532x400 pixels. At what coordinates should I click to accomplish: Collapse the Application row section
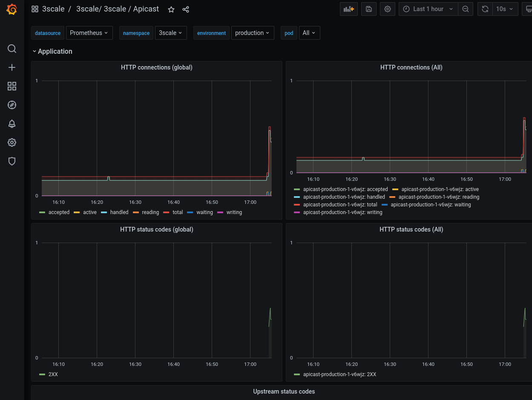click(55, 51)
